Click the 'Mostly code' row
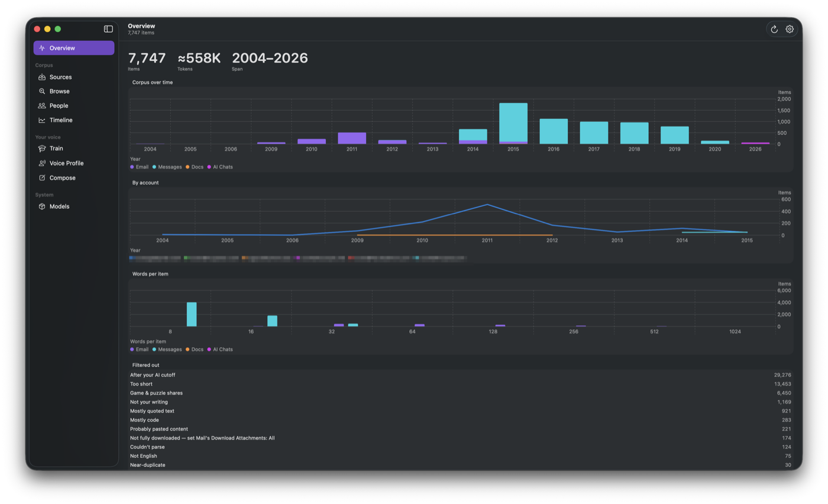Image resolution: width=828 pixels, height=504 pixels. (461, 420)
